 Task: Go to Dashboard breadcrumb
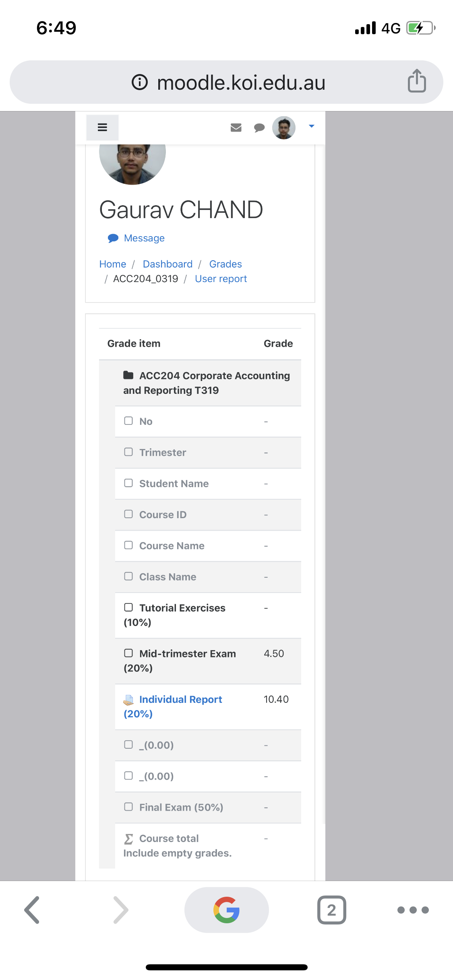168,264
